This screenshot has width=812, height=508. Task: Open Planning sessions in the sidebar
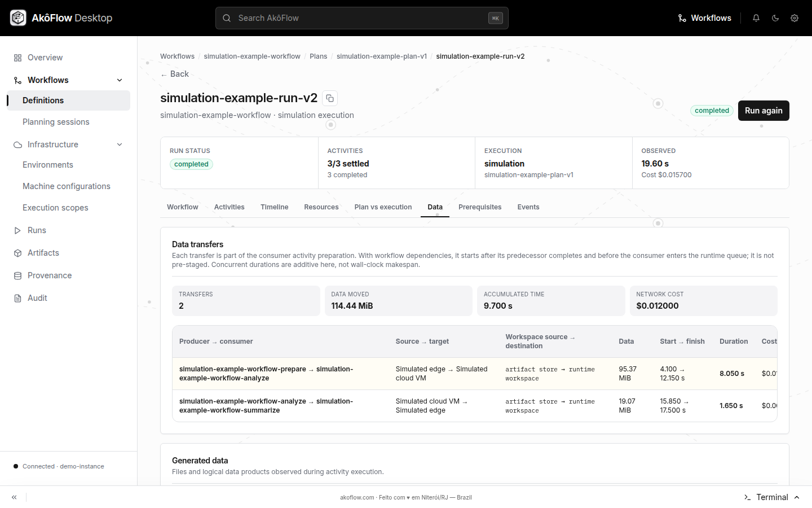point(68,122)
